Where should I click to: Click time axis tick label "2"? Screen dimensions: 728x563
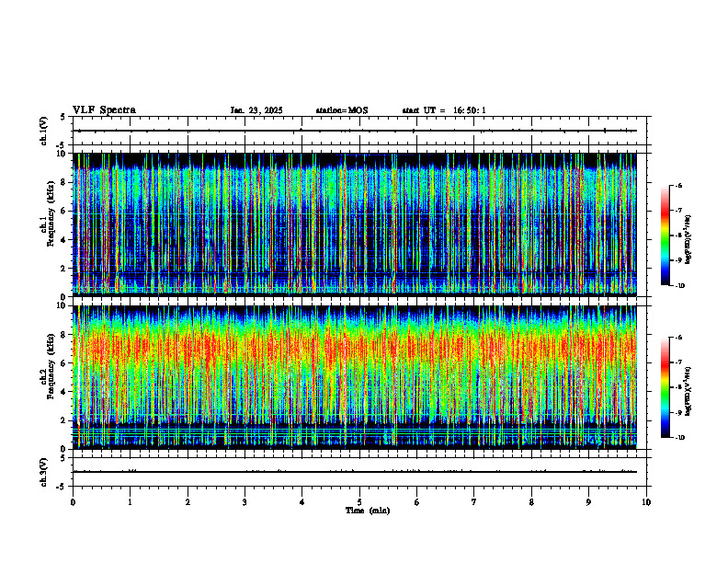click(x=188, y=502)
